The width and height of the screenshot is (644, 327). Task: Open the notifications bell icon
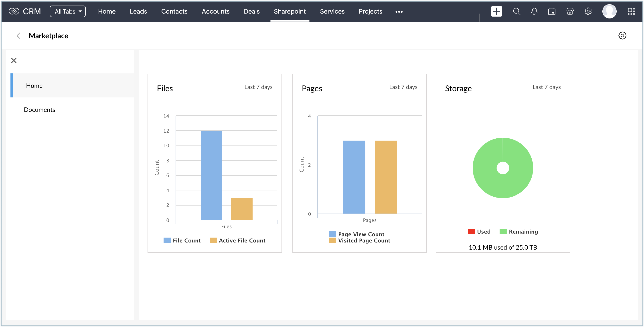pos(534,12)
